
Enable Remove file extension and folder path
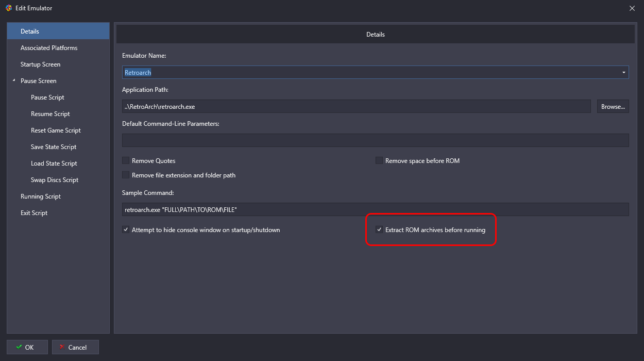126,175
